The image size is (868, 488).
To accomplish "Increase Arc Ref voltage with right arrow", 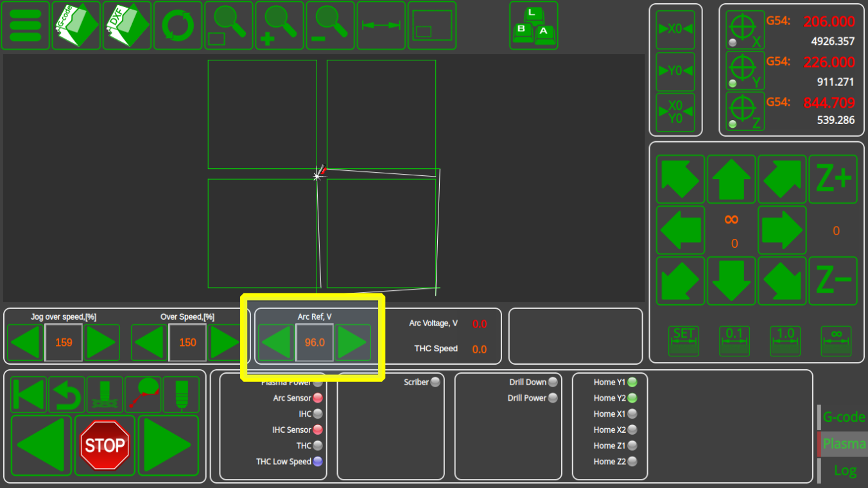I will [353, 343].
